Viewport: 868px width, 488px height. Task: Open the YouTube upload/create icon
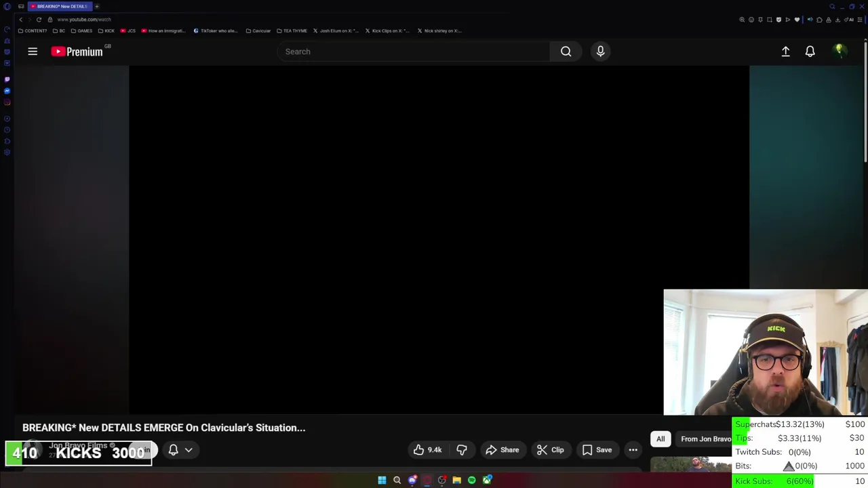pos(785,52)
